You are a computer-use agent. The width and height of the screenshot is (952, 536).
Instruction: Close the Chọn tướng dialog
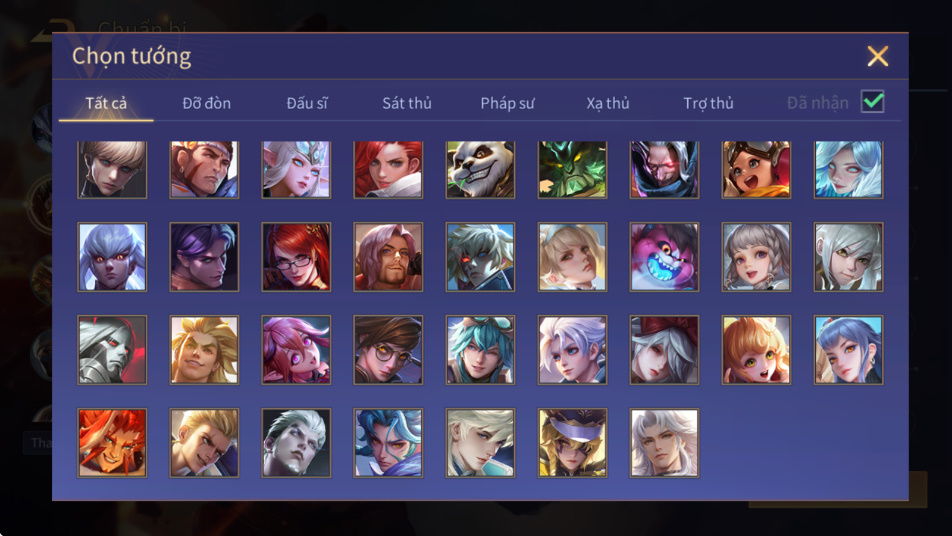pyautogui.click(x=877, y=56)
